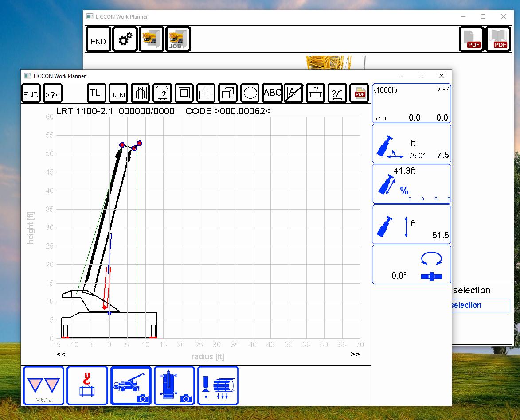The width and height of the screenshot is (520, 420).
Task: Open telescoping boom length 41.3ft panel
Action: click(411, 184)
